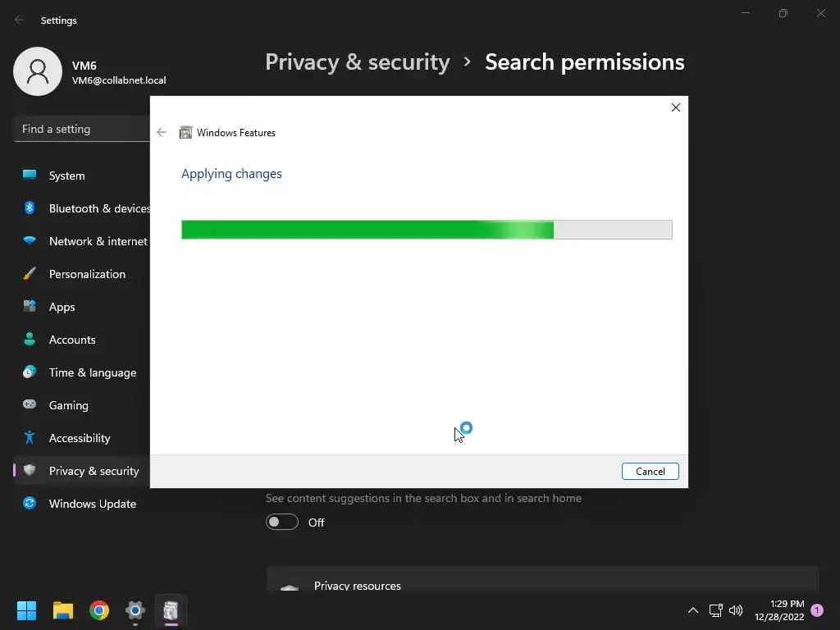
Task: Click the Applying changes progress bar
Action: point(426,230)
